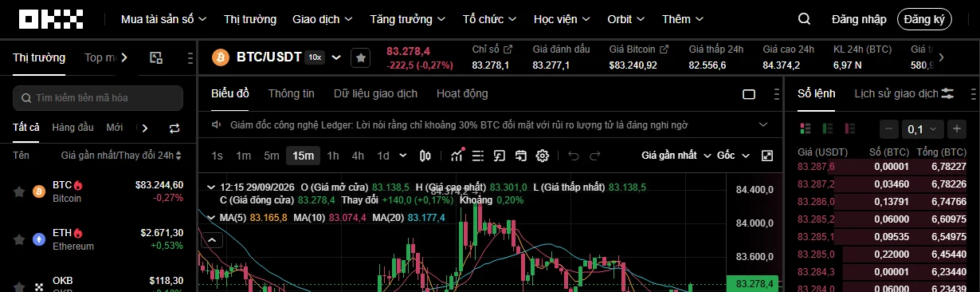Viewport: 980px width, 292px height.
Task: Open chart settings gear
Action: point(543,156)
